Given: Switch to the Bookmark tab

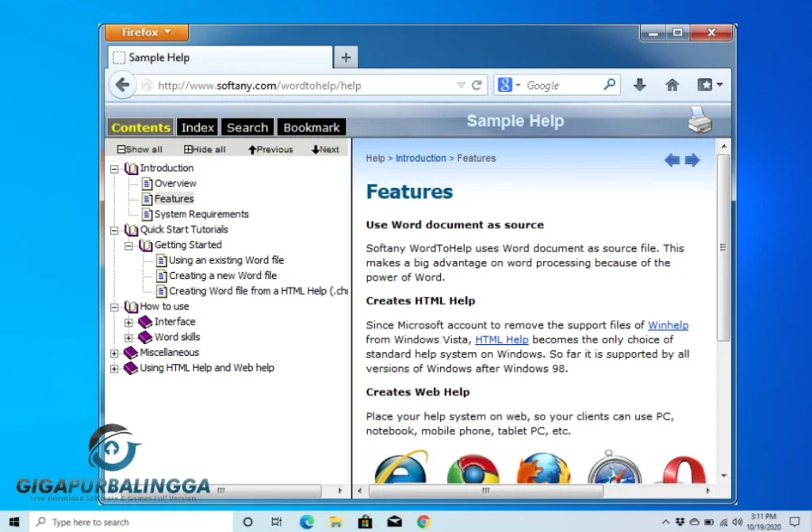Looking at the screenshot, I should point(311,128).
